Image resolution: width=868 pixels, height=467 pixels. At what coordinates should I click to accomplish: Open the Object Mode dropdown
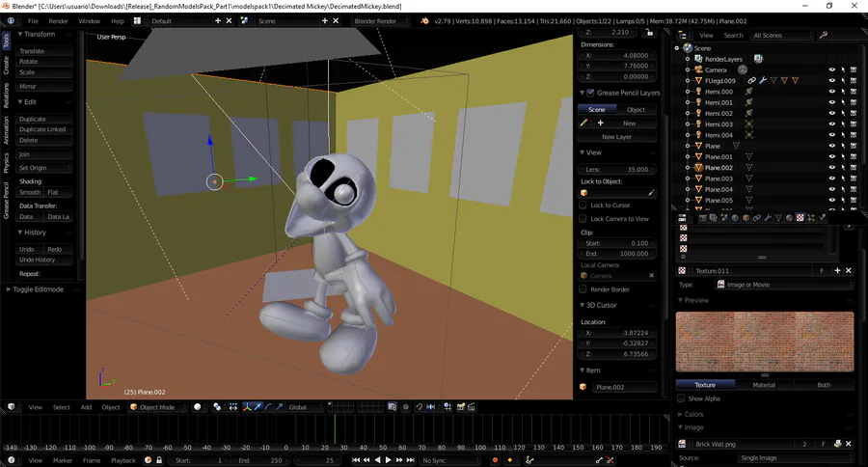[x=158, y=406]
